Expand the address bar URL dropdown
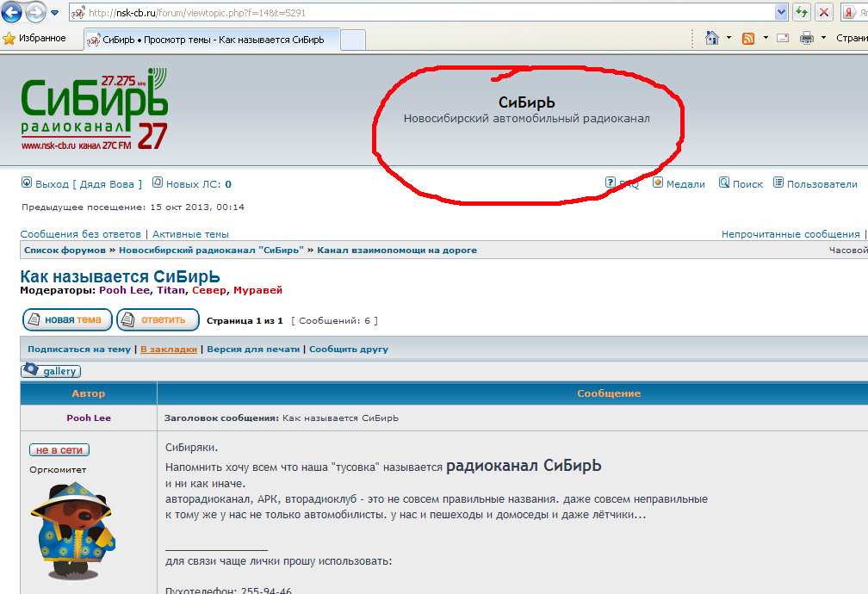 (x=781, y=12)
